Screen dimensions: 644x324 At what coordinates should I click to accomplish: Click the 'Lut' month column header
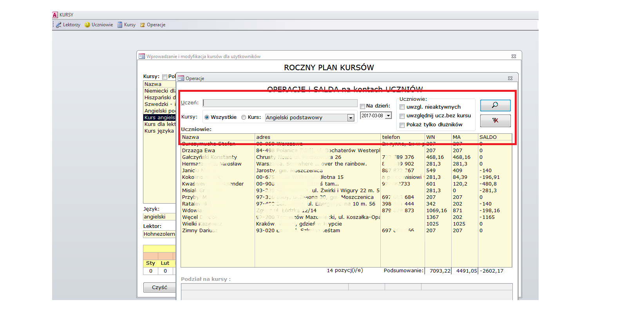[x=165, y=263]
